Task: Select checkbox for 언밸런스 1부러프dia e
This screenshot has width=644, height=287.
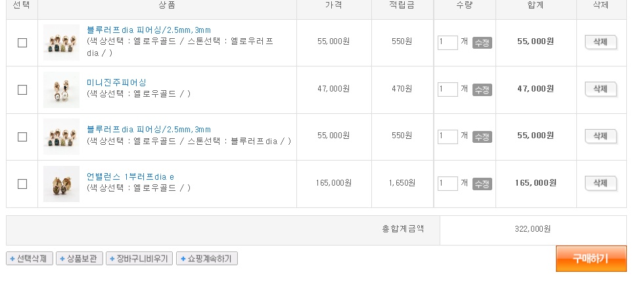Action: point(22,184)
